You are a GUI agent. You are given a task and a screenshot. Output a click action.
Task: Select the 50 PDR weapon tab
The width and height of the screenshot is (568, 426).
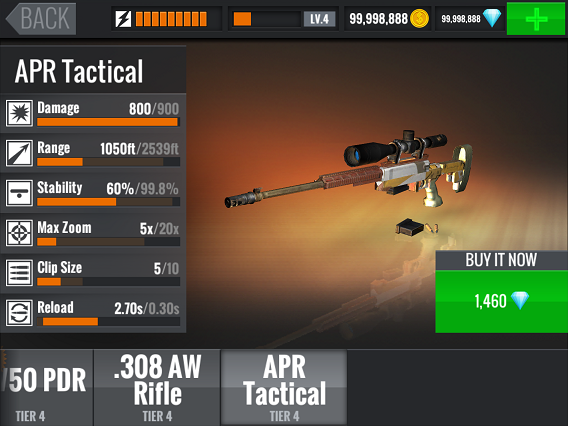[x=46, y=387]
